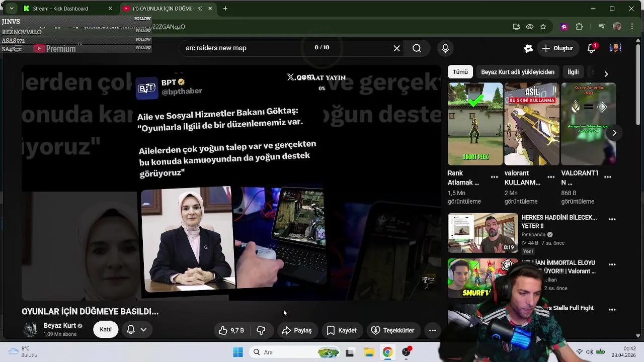Select the Tümü filter chip

tap(460, 72)
